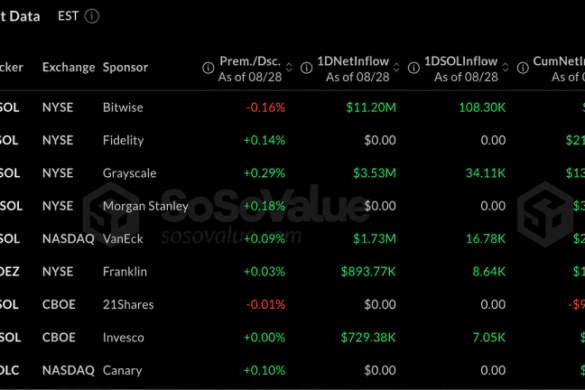Click the EST timezone label
The height and width of the screenshot is (390, 585).
coord(68,16)
